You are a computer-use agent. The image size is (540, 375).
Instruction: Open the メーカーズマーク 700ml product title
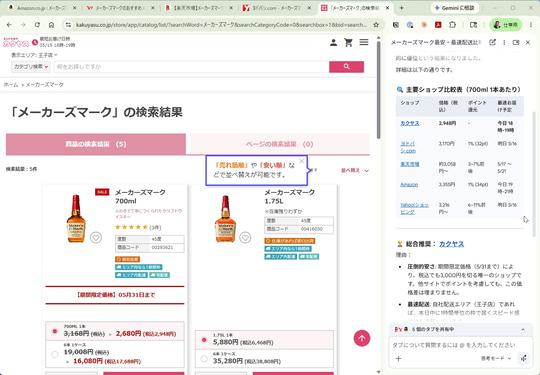click(x=140, y=196)
